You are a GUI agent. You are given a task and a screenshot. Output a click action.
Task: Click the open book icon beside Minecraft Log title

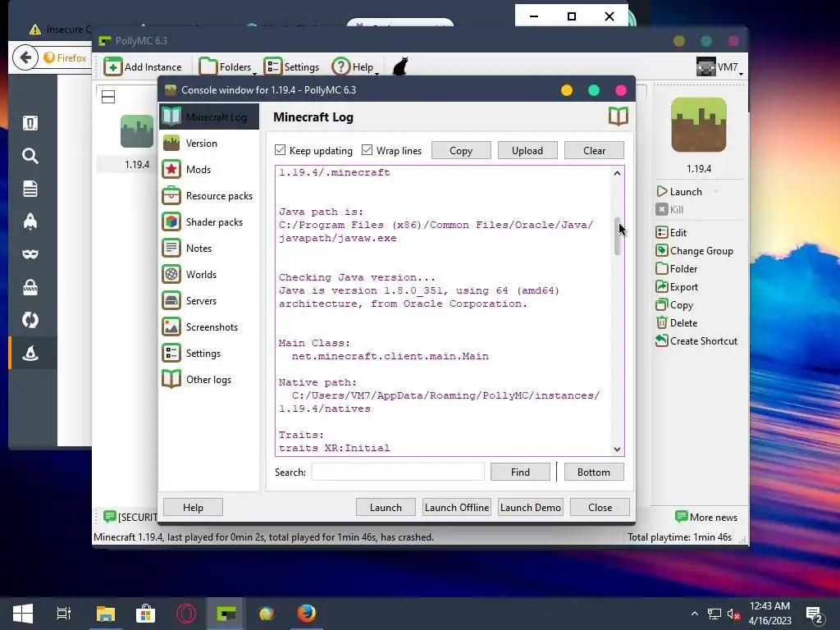619,116
